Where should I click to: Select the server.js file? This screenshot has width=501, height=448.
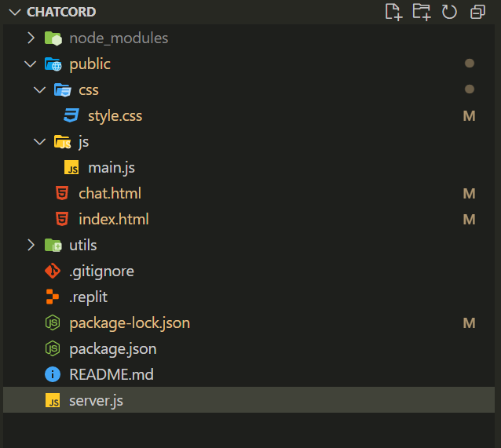(96, 400)
